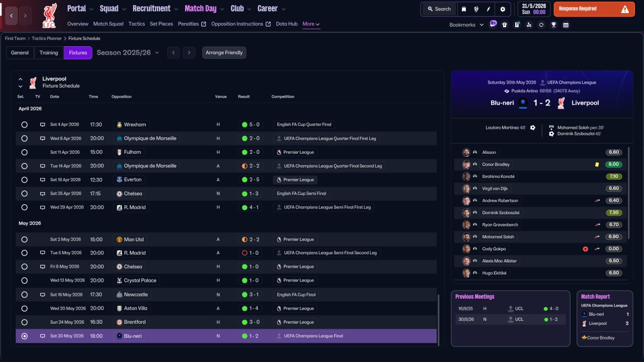
Task: Select the Everton fixture radio button
Action: coord(24,179)
